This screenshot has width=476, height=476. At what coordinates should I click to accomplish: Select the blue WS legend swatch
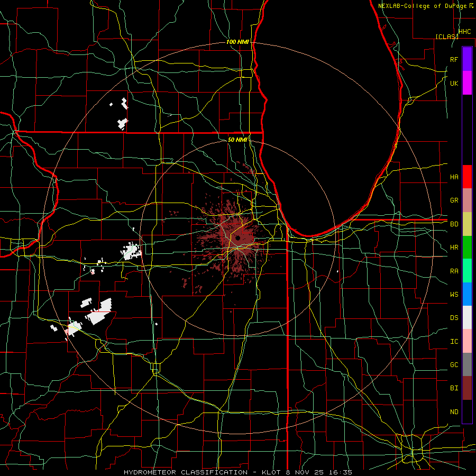coord(467,294)
